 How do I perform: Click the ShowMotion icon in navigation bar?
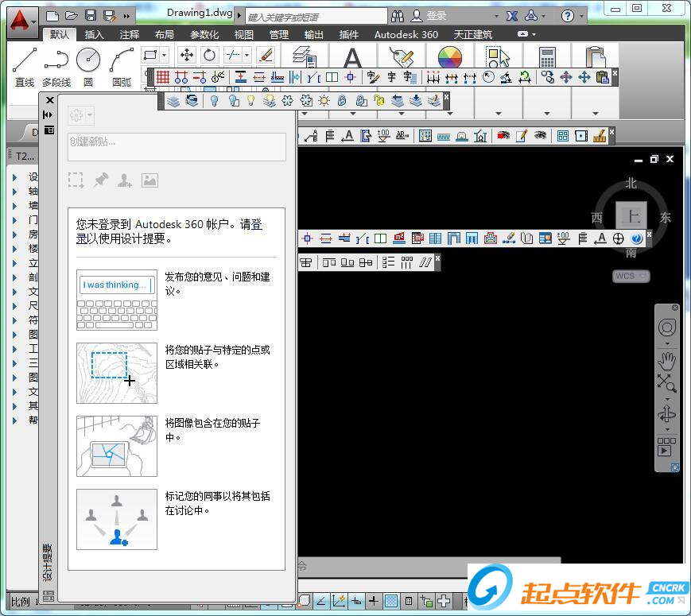click(x=666, y=447)
